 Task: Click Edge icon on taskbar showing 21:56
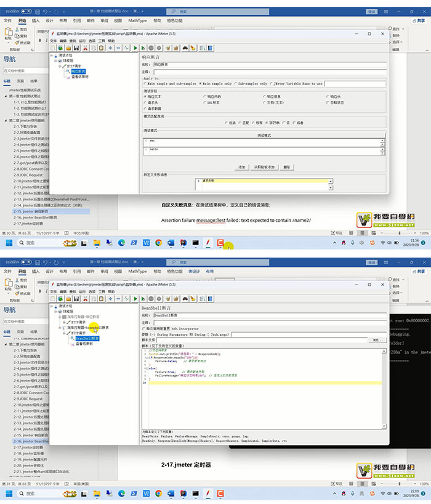pos(121,243)
